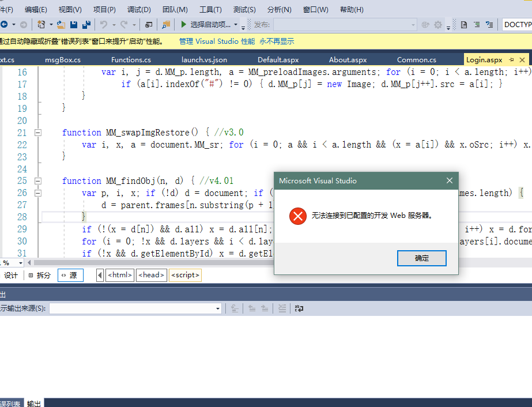Switch to Source (源) view
Screen dimensions: 532x407
70,276
